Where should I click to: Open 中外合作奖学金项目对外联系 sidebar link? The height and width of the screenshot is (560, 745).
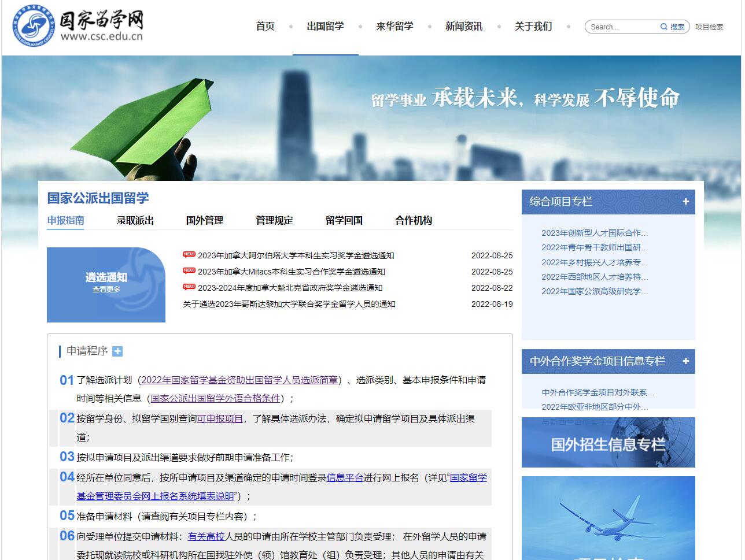pyautogui.click(x=598, y=392)
